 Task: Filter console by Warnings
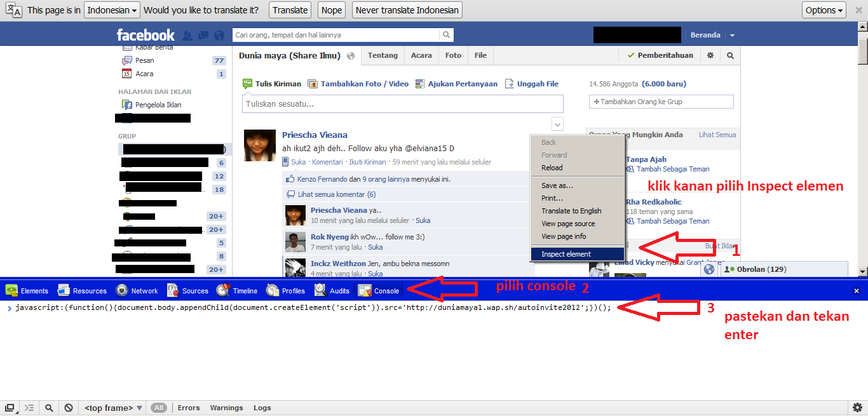(x=226, y=408)
